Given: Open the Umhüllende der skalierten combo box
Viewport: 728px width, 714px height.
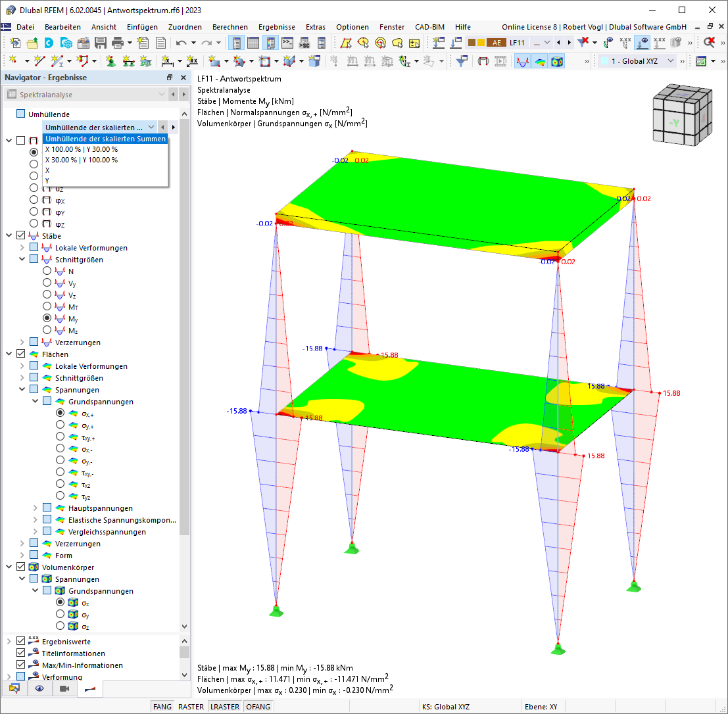Looking at the screenshot, I should click(x=100, y=127).
